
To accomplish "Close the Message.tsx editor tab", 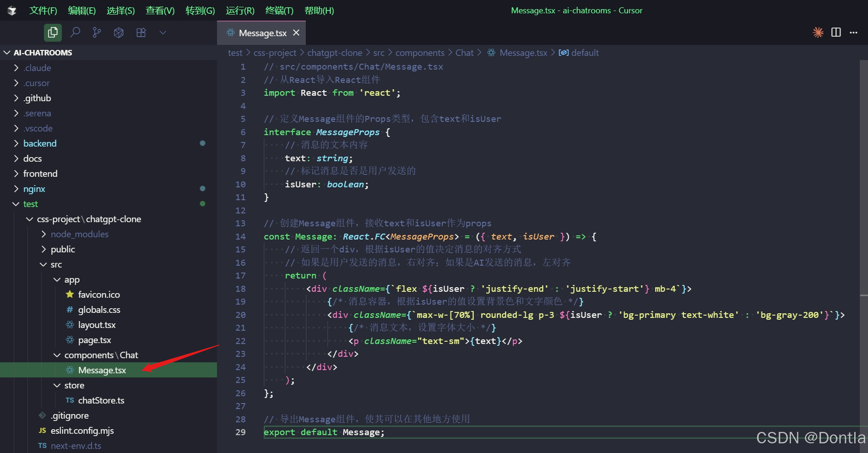I will (296, 33).
